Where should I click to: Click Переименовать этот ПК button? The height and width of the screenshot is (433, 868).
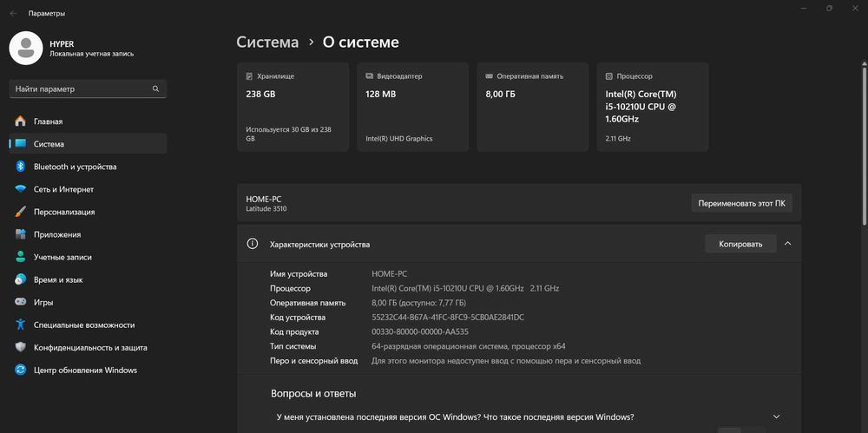742,203
